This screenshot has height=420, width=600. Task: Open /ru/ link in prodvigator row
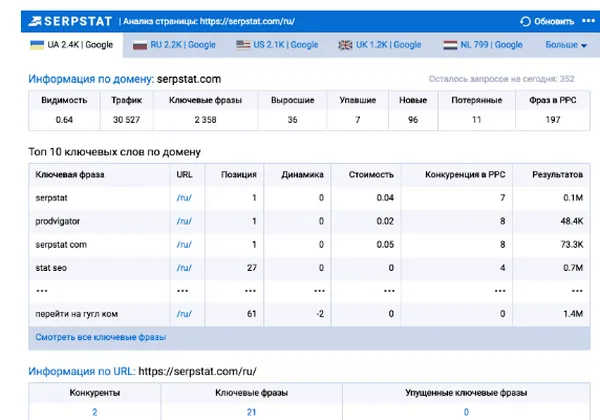click(x=184, y=221)
